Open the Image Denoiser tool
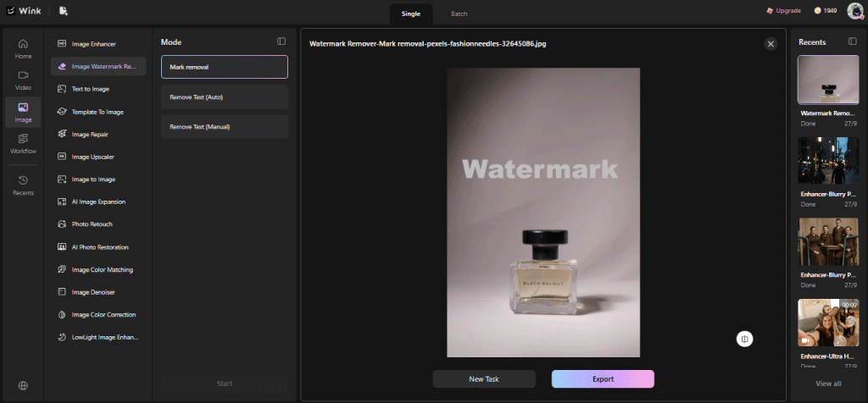 [98, 292]
